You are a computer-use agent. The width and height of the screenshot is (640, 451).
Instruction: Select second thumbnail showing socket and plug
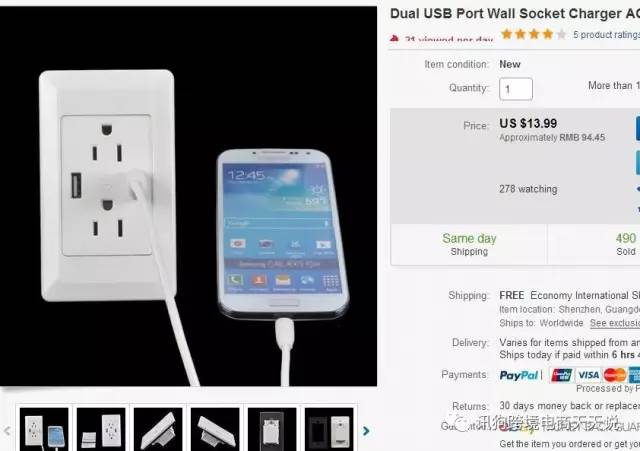(x=101, y=429)
